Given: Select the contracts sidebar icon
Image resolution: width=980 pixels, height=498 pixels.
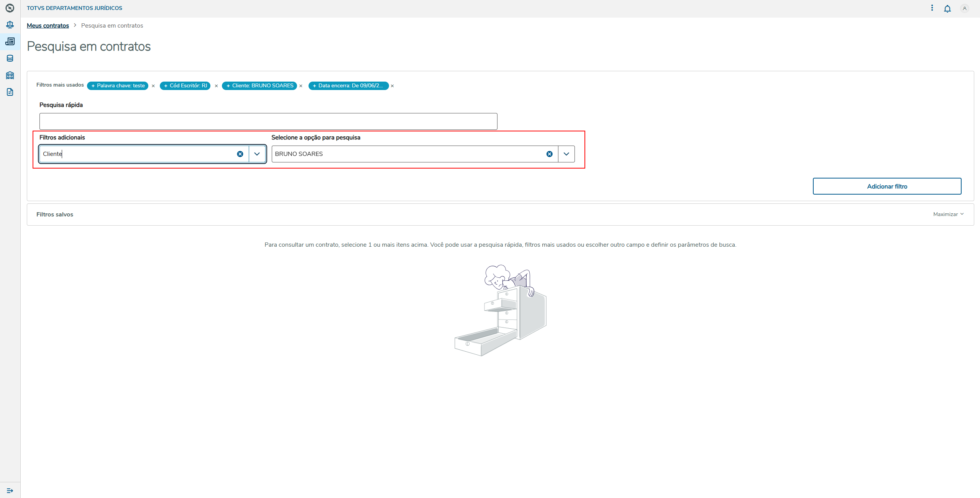Looking at the screenshot, I should [10, 41].
